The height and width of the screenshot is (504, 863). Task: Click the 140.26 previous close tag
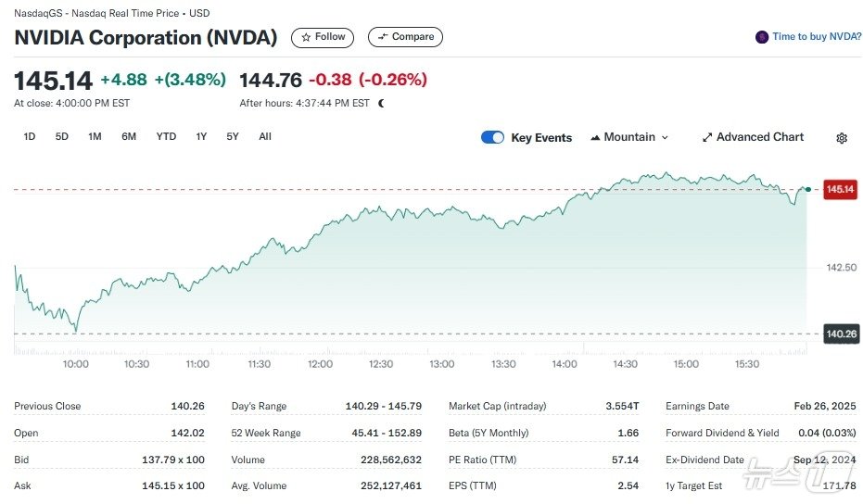pyautogui.click(x=840, y=334)
